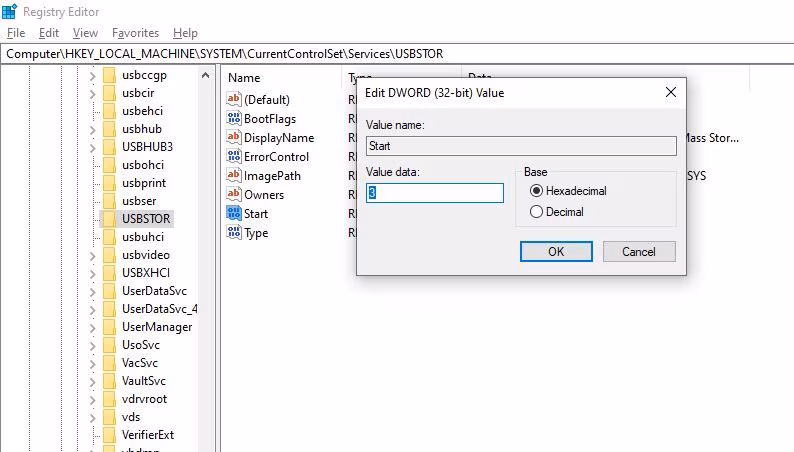Select the Hexadecimal base option

[x=537, y=191]
